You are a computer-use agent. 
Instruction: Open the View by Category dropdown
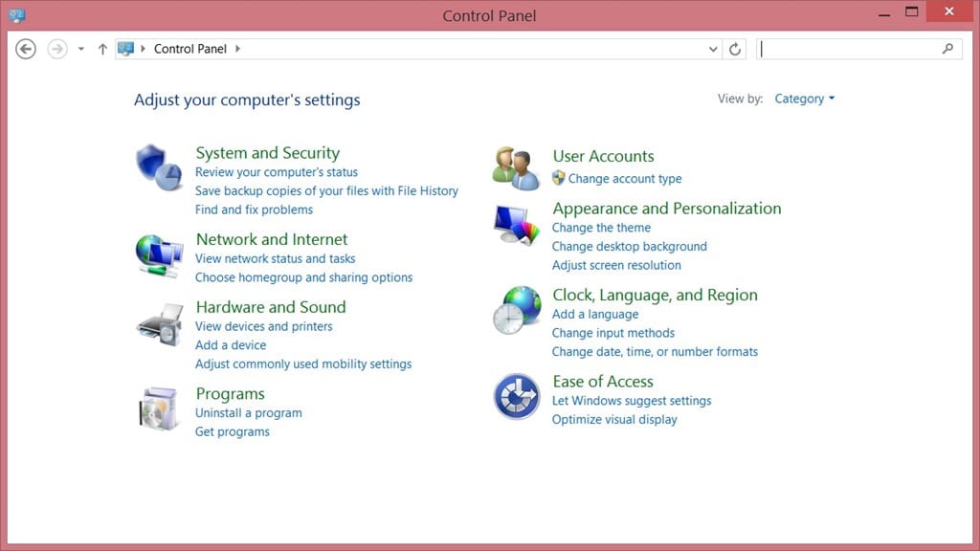click(804, 99)
